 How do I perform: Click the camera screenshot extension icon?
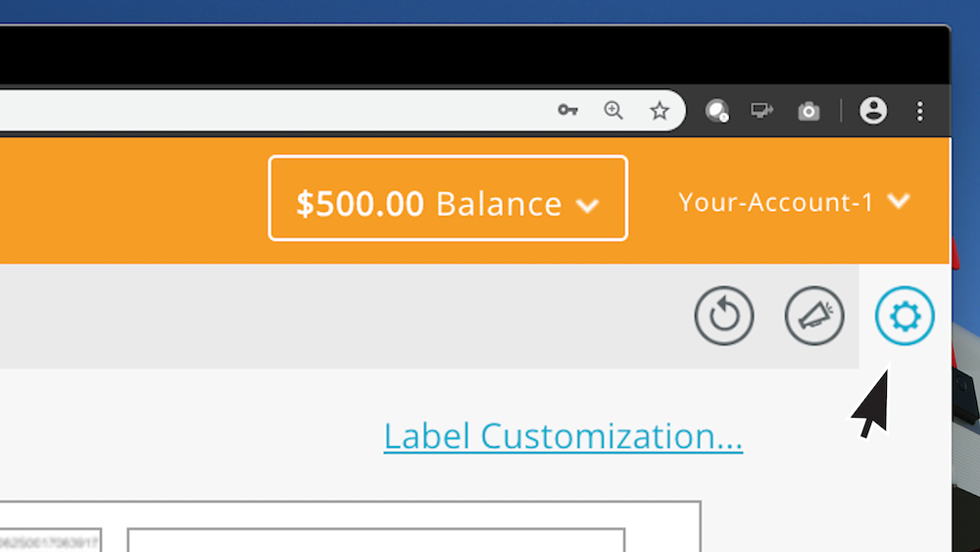(x=808, y=111)
